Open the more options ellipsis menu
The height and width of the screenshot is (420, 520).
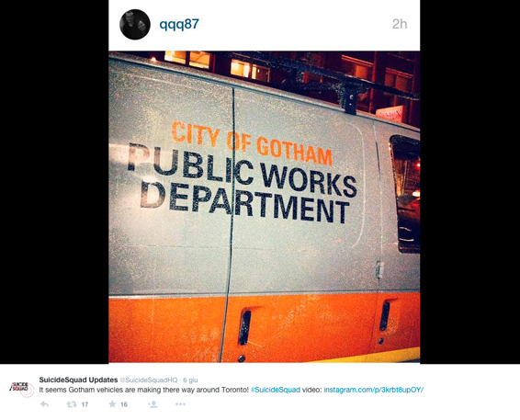click(x=180, y=404)
